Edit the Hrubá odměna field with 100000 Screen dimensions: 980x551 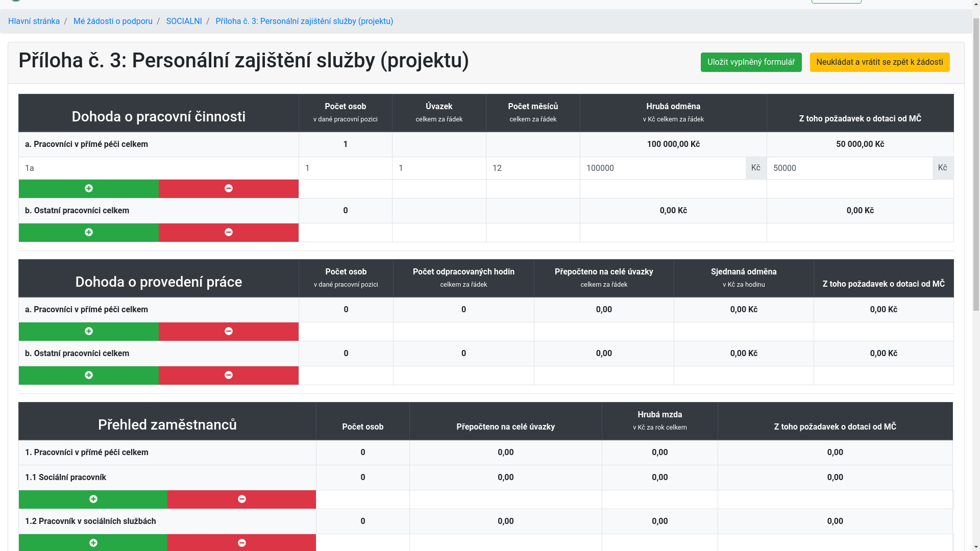pyautogui.click(x=662, y=168)
